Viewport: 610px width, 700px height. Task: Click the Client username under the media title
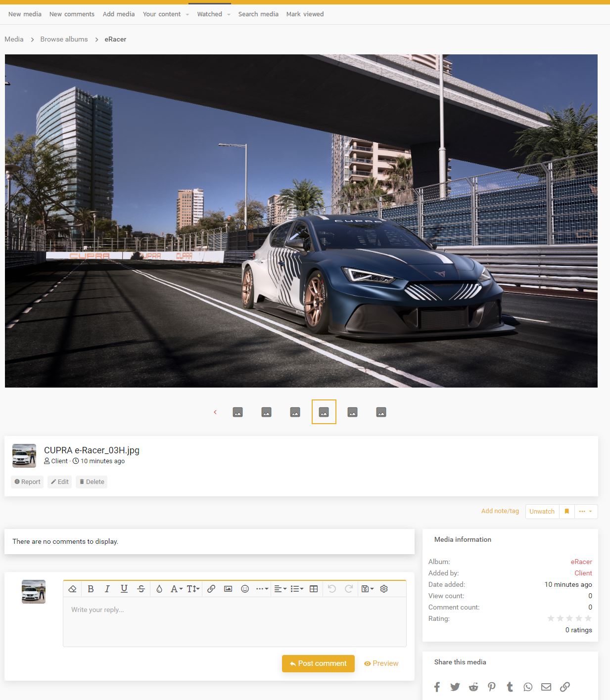[x=59, y=461]
